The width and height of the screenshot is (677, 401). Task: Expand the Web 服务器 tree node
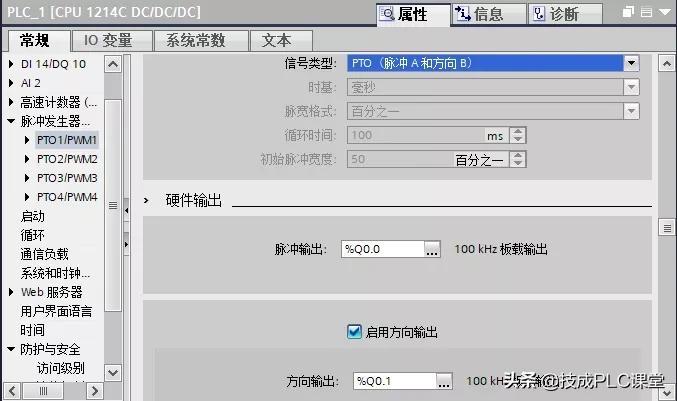click(11, 292)
